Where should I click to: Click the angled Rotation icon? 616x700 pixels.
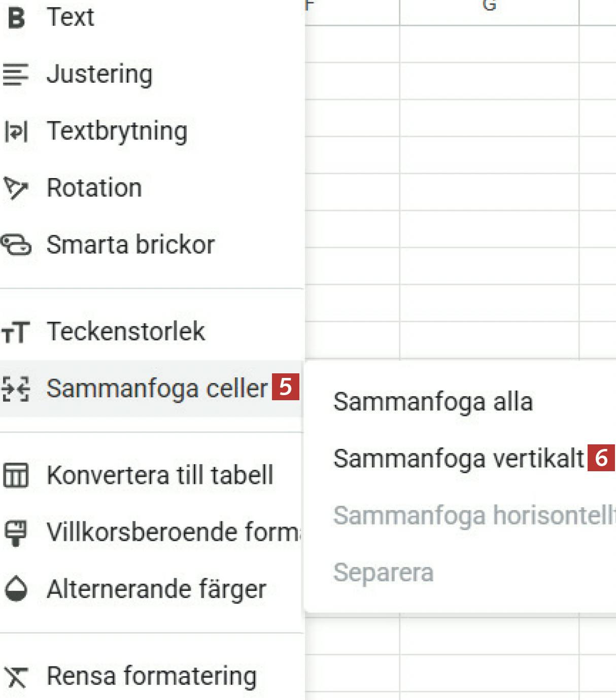click(x=16, y=188)
